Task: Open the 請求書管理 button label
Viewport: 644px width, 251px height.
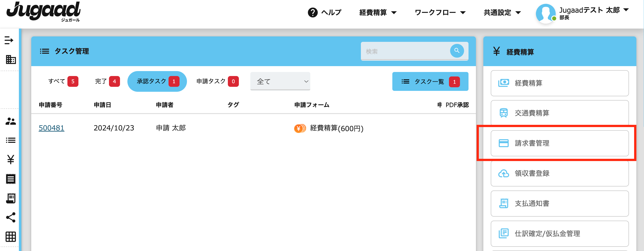Action: tap(532, 143)
